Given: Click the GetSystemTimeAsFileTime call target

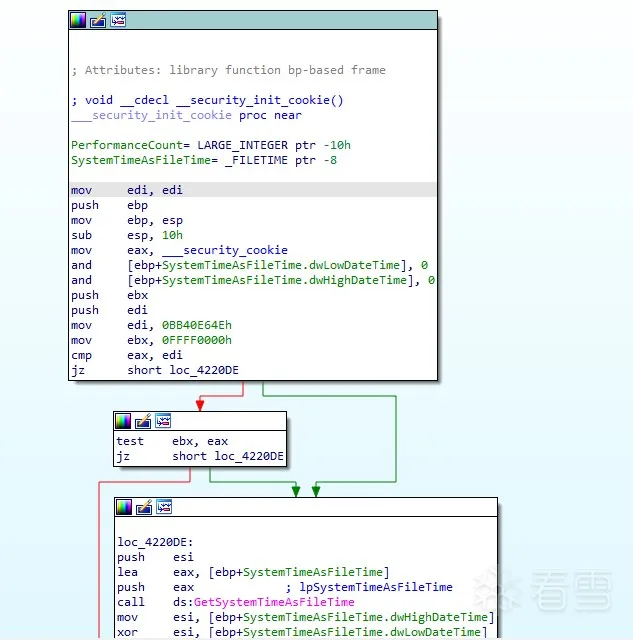Looking at the screenshot, I should tap(274, 602).
